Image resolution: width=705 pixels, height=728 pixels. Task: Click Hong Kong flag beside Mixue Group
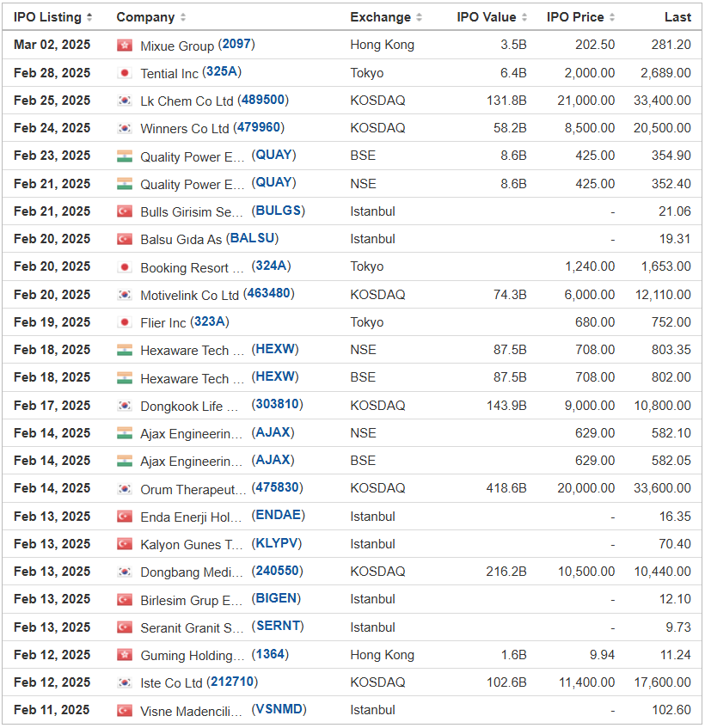click(125, 45)
